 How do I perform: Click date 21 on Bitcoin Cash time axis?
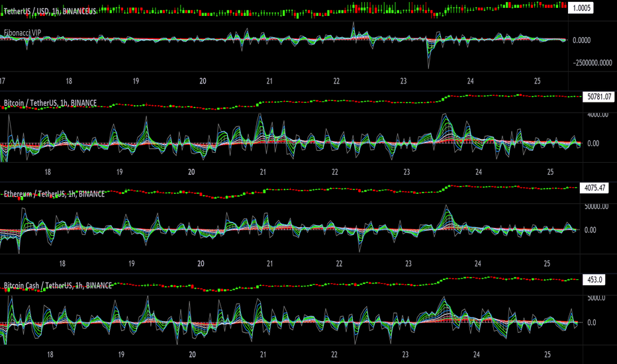[x=263, y=355]
